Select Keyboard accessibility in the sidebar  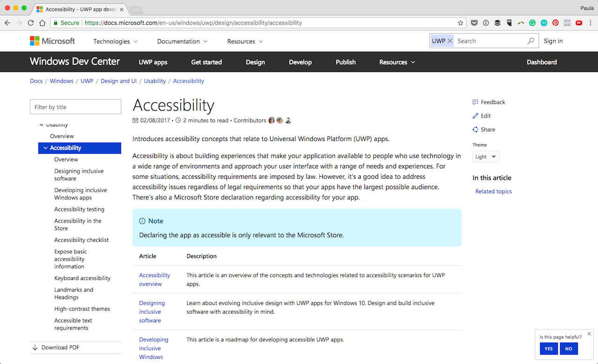click(x=82, y=278)
